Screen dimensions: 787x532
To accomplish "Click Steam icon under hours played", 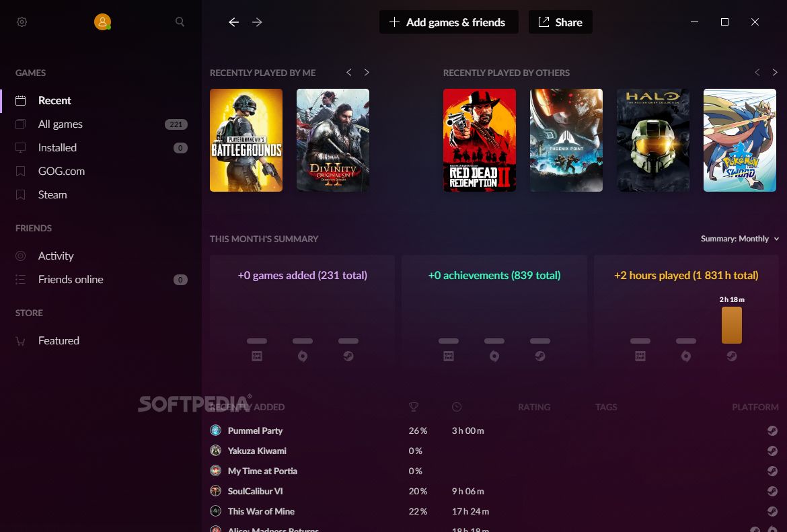I will click(732, 356).
